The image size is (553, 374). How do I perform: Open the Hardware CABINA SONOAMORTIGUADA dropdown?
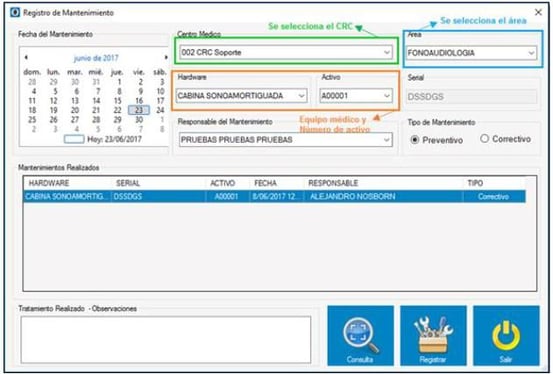point(241,96)
